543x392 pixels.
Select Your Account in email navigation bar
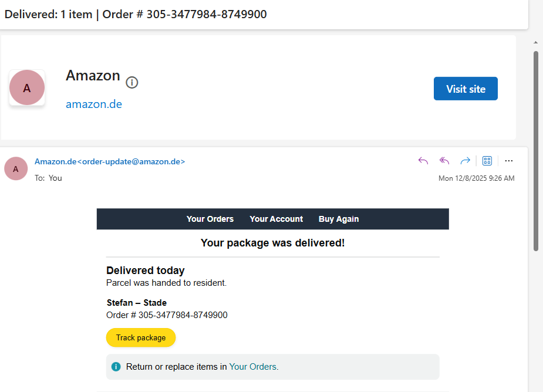276,219
